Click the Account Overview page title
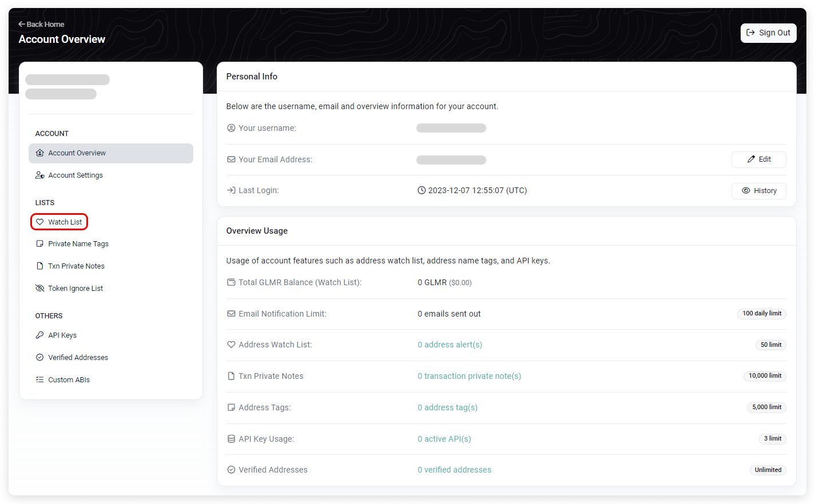 tap(62, 39)
